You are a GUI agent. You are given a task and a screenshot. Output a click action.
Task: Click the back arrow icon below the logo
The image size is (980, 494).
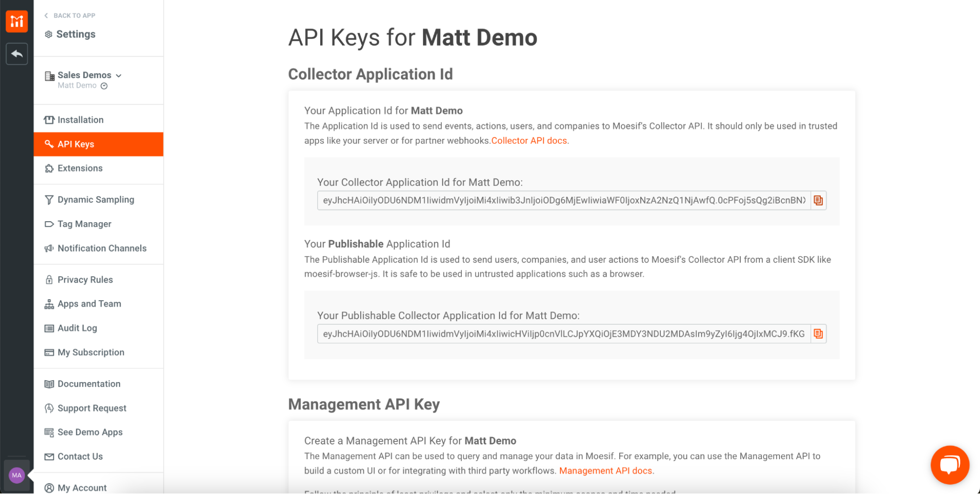(x=17, y=54)
